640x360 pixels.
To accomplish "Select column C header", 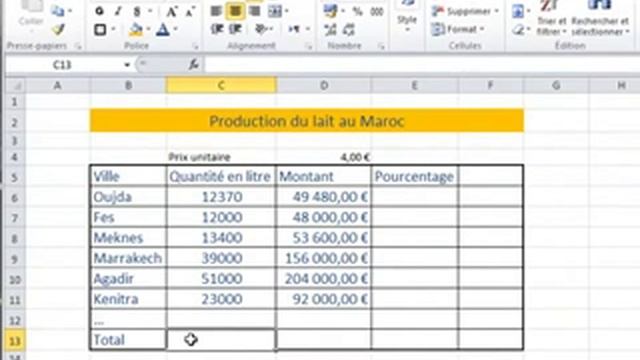I will pyautogui.click(x=221, y=85).
